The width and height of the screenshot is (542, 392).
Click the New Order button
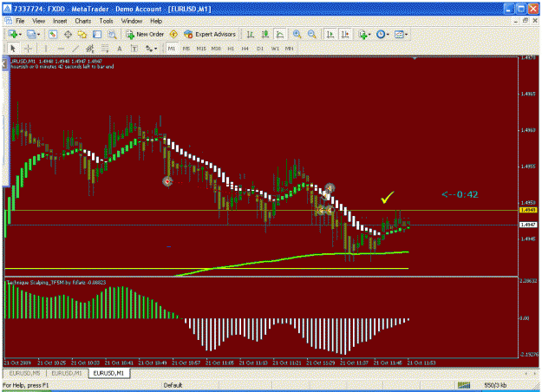pos(145,34)
